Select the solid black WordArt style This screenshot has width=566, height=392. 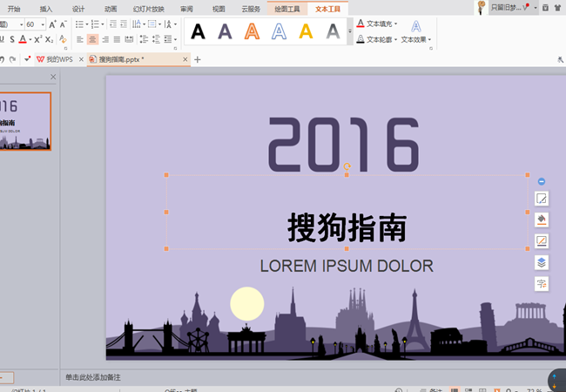(198, 31)
